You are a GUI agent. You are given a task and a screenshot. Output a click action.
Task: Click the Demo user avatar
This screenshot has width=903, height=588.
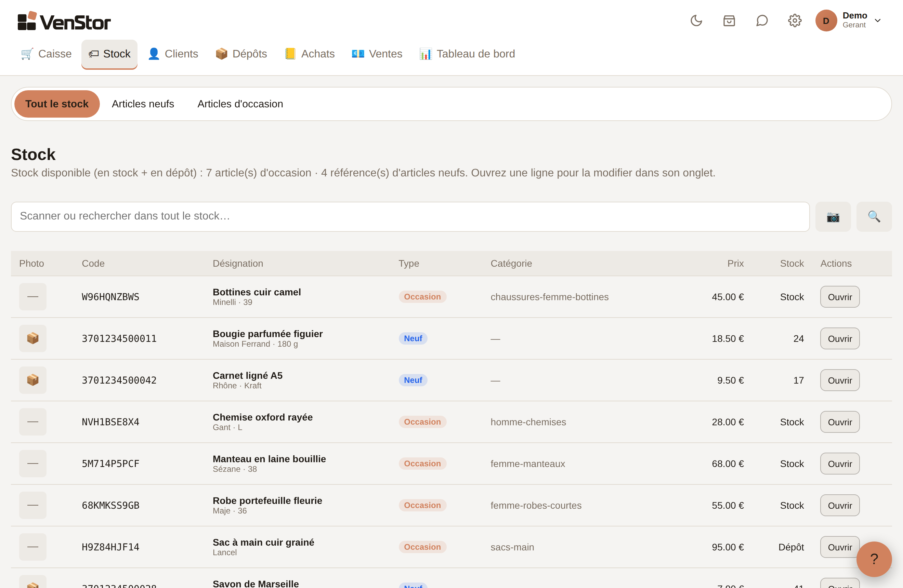tap(826, 21)
